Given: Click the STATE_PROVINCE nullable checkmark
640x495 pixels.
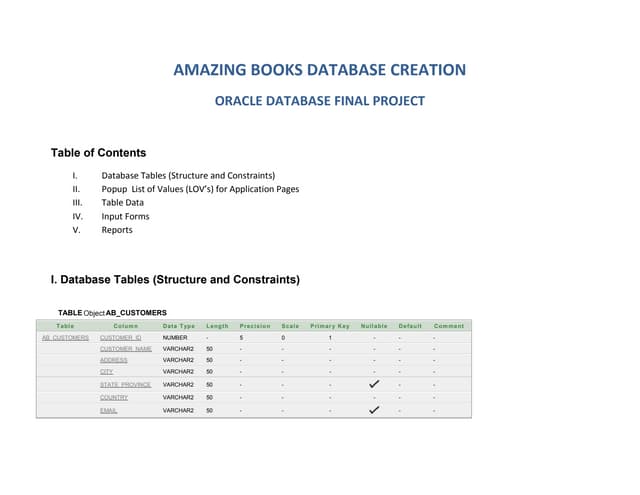Looking at the screenshot, I should tap(374, 384).
